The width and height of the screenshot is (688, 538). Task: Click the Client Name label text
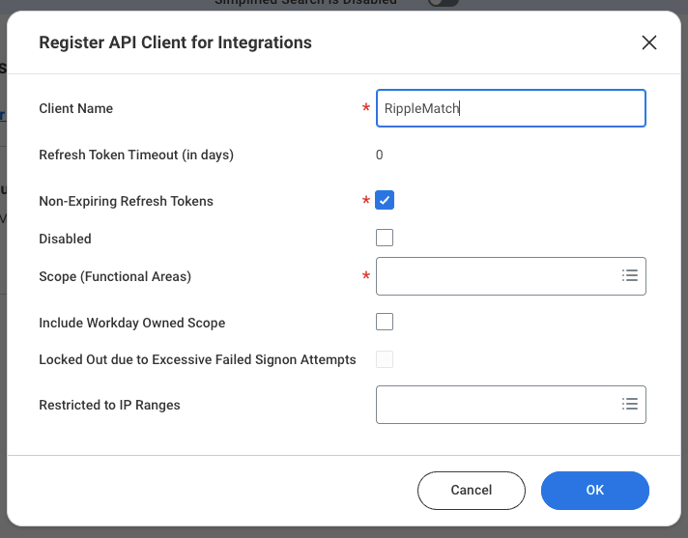(76, 108)
